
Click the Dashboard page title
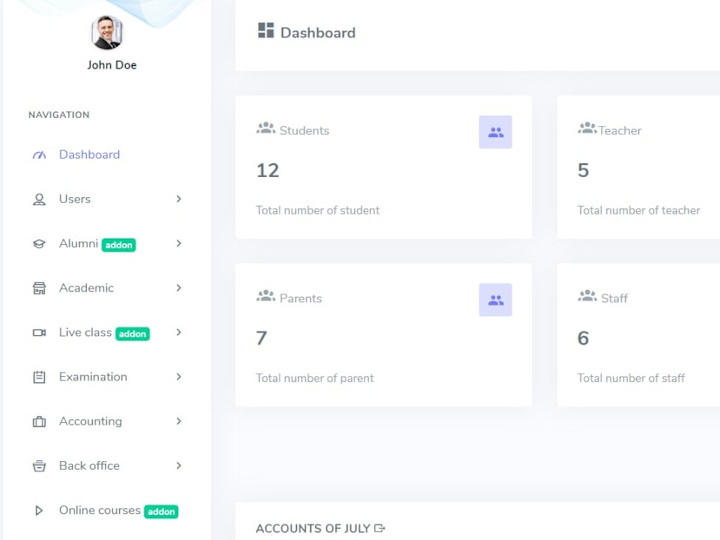[318, 33]
